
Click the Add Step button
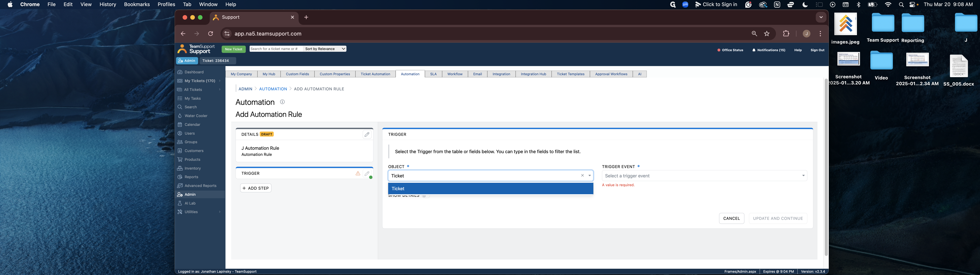click(256, 188)
